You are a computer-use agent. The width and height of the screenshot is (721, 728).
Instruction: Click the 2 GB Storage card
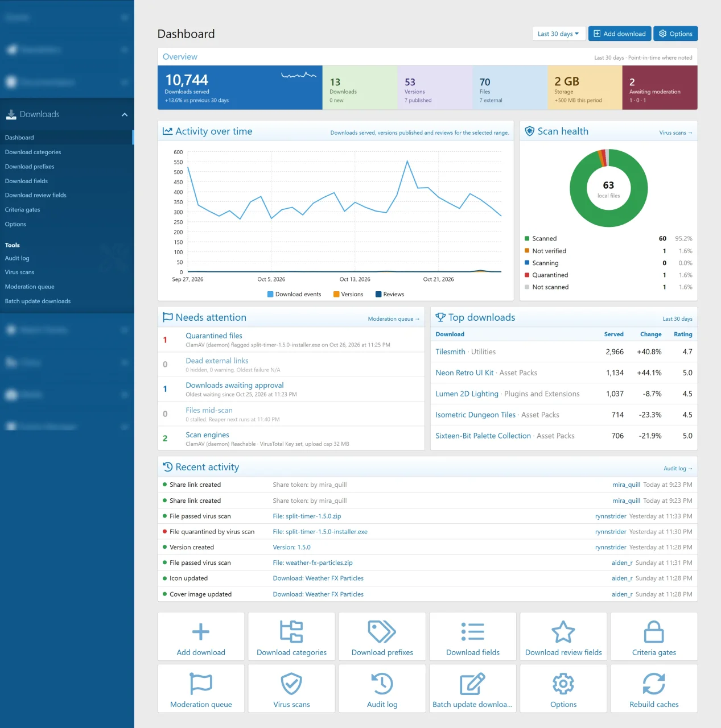coord(585,88)
